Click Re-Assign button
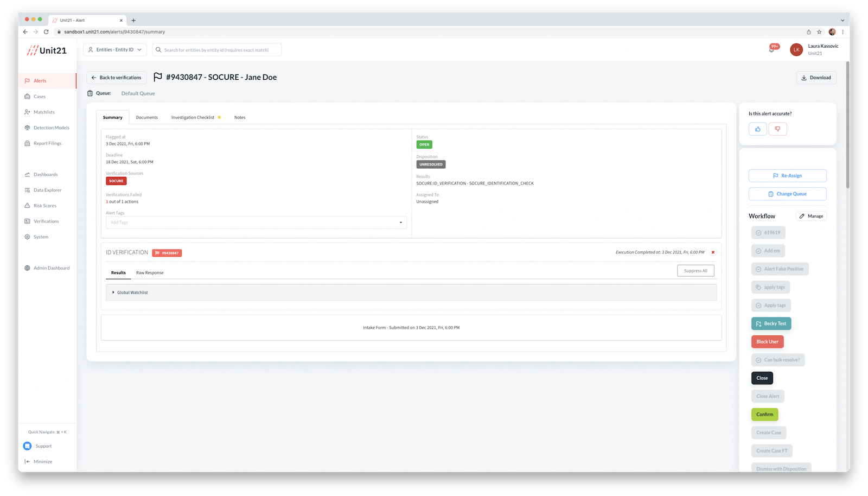Viewport: 868px width, 496px height. click(788, 176)
